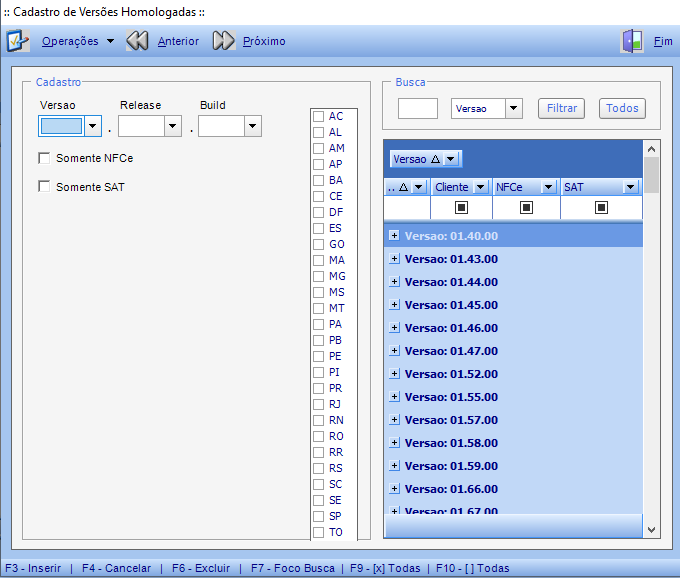Click the Fim link
Image resolution: width=680 pixels, height=578 pixels.
(663, 41)
